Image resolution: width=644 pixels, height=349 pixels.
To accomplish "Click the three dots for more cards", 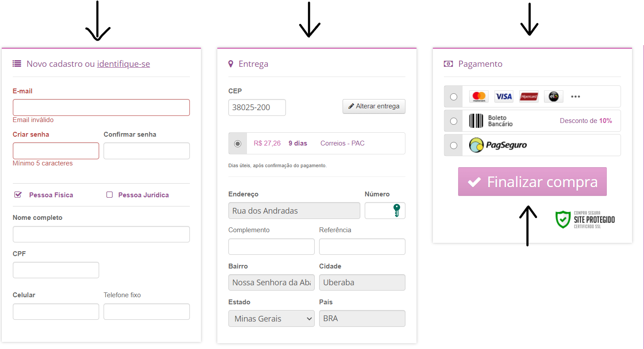I will [575, 96].
